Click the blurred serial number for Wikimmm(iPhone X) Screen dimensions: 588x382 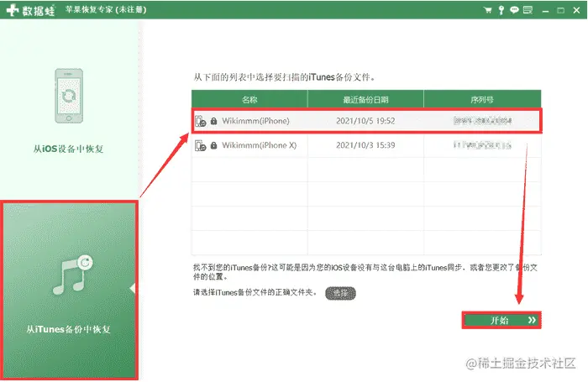[x=482, y=145]
